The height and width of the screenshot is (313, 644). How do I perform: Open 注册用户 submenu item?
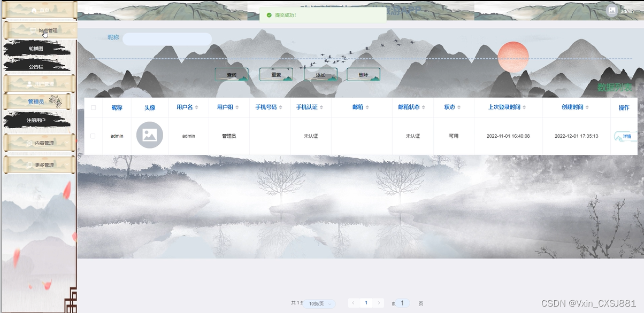tap(36, 120)
